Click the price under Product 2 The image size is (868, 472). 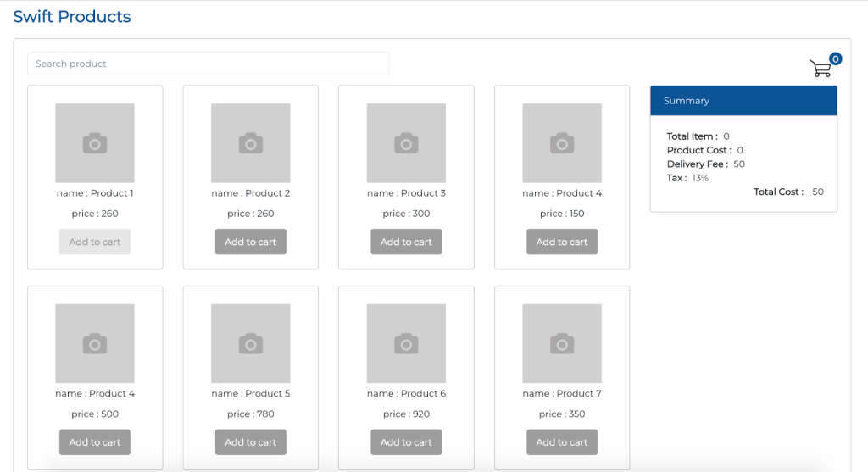(250, 214)
